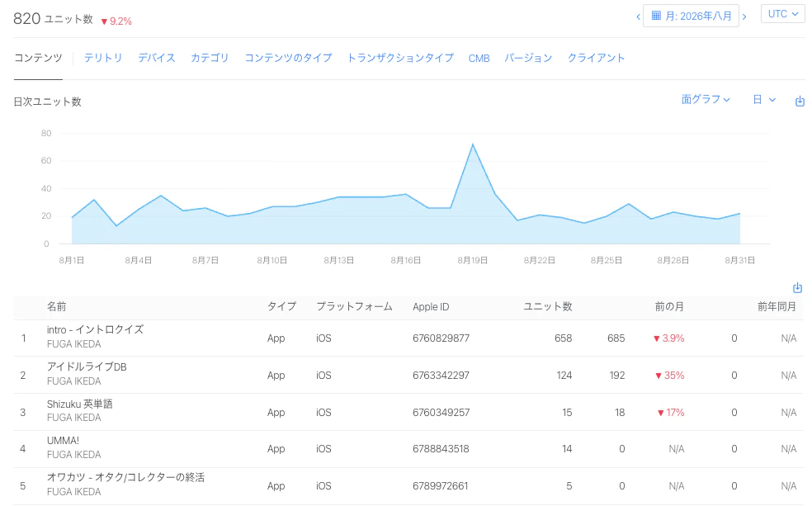This screenshot has width=812, height=506.
Task: Sort by the ユニット数 column header
Action: 547,306
